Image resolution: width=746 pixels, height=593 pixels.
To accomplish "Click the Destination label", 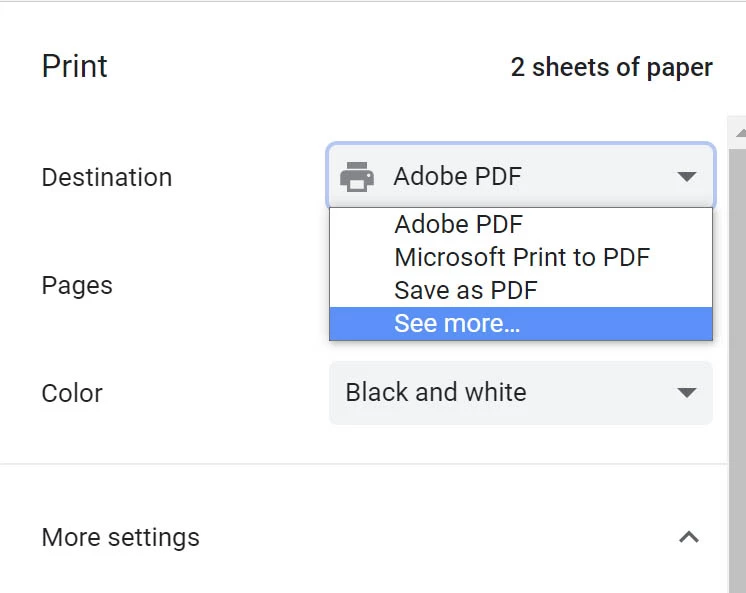I will 106,177.
